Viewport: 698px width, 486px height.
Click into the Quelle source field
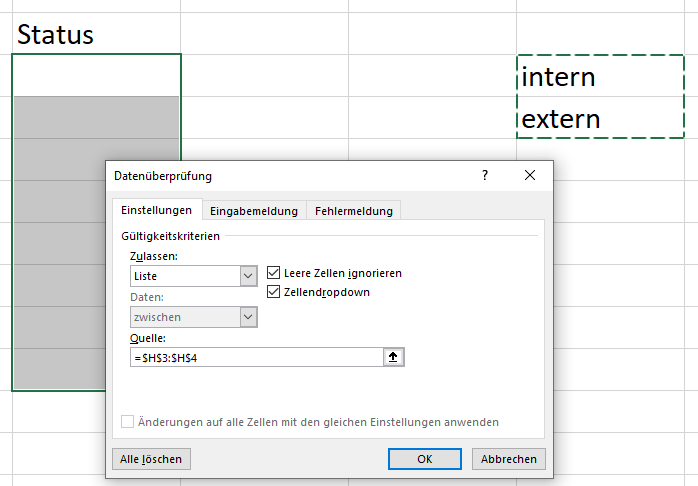coord(255,357)
